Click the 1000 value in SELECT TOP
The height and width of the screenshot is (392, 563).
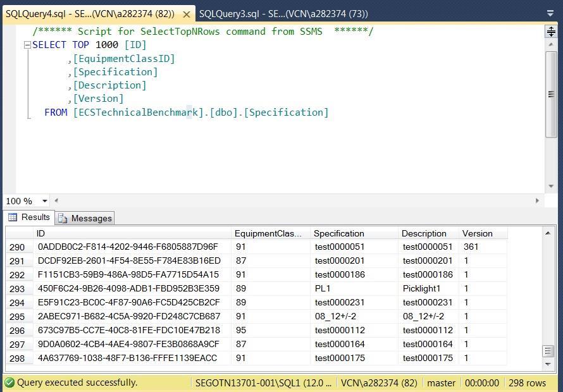(107, 45)
